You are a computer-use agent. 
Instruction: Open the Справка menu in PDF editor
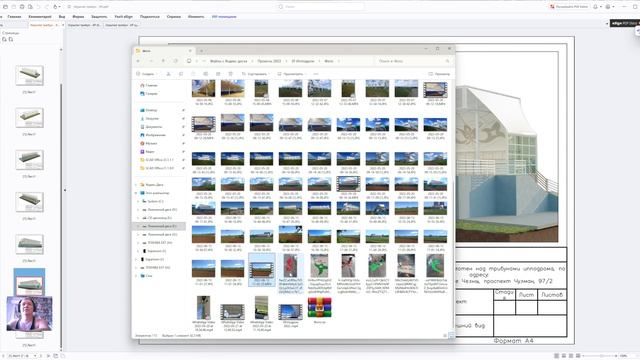[173, 17]
